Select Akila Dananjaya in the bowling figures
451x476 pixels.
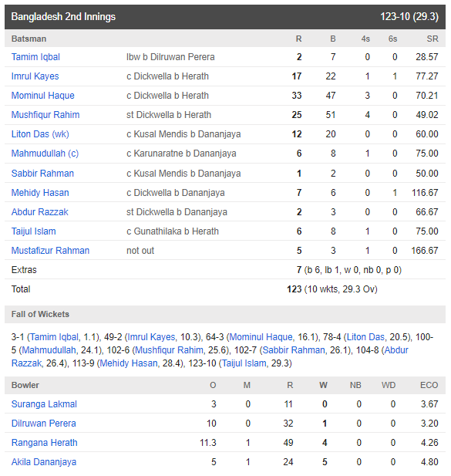44,462
